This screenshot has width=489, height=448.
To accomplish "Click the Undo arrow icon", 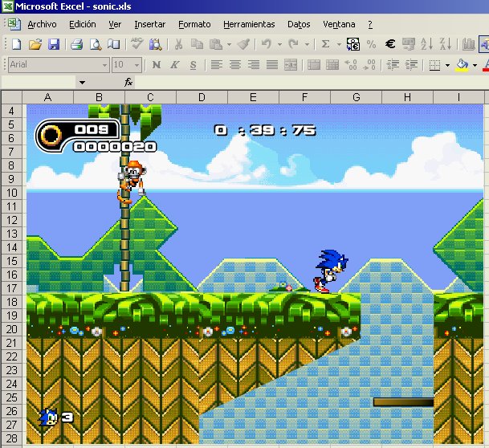I will pyautogui.click(x=267, y=44).
